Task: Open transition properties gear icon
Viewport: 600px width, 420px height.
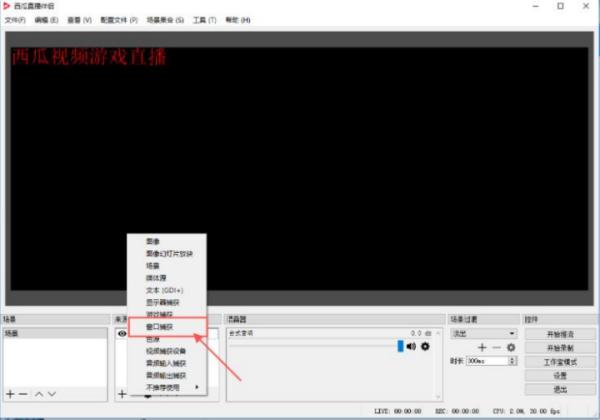Action: [x=511, y=347]
